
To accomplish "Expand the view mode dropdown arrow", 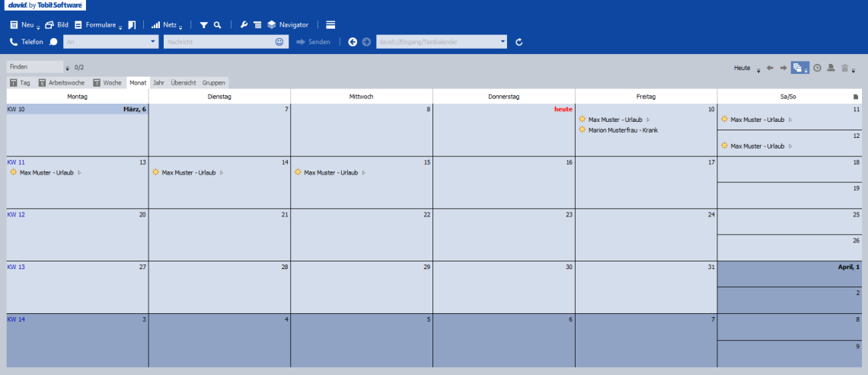I will [806, 70].
